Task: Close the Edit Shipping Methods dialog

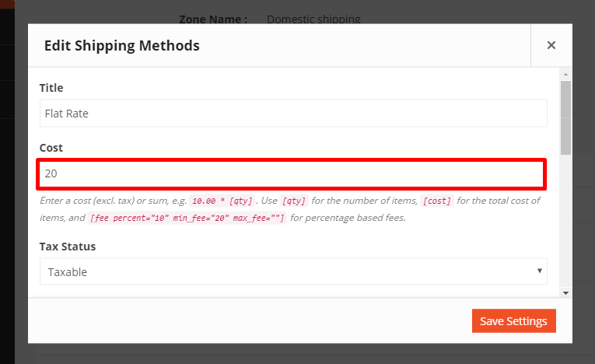Action: pos(551,45)
